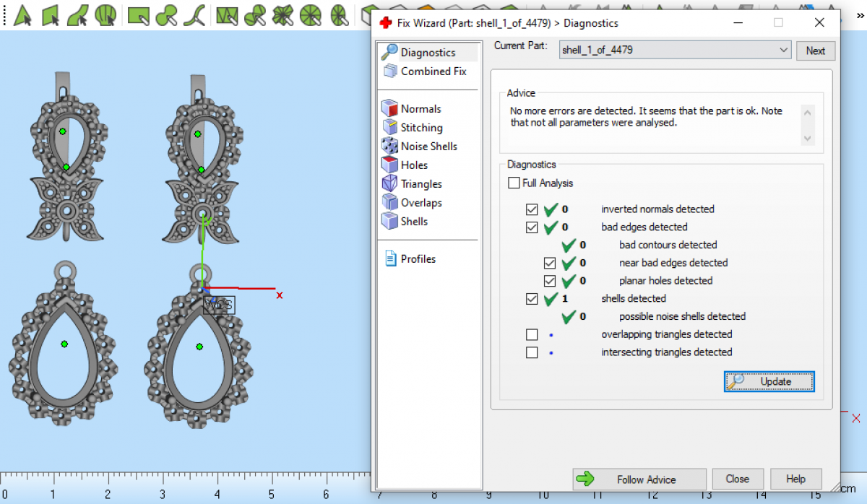Select Combined Fix in the wizard sidebar
This screenshot has height=504, width=867.
433,71
